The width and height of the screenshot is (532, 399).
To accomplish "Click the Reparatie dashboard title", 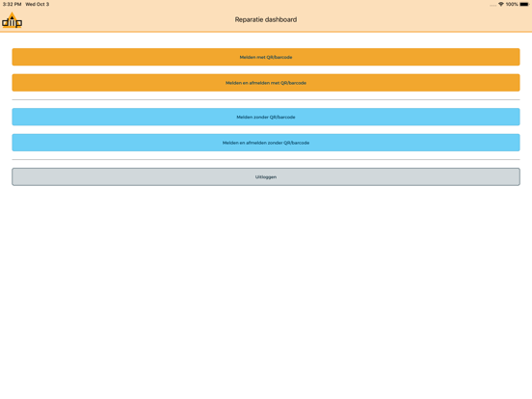I will pos(266,19).
